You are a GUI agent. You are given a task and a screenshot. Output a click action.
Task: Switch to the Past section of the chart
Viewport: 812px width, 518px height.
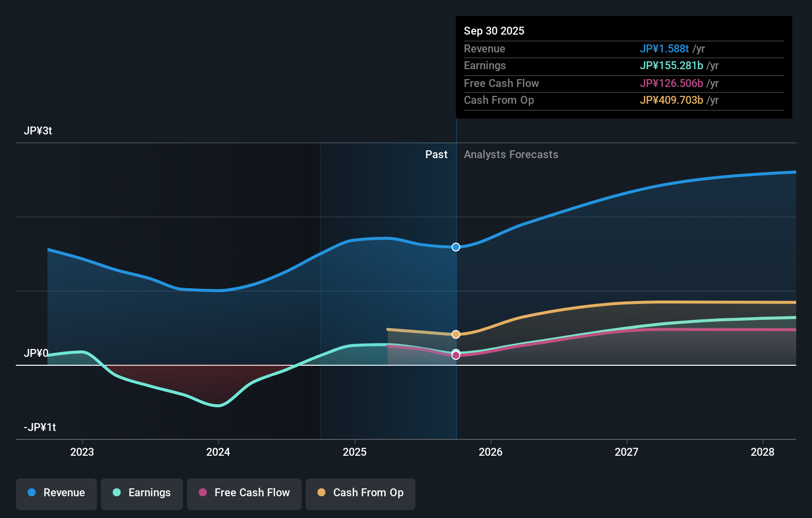pyautogui.click(x=436, y=154)
